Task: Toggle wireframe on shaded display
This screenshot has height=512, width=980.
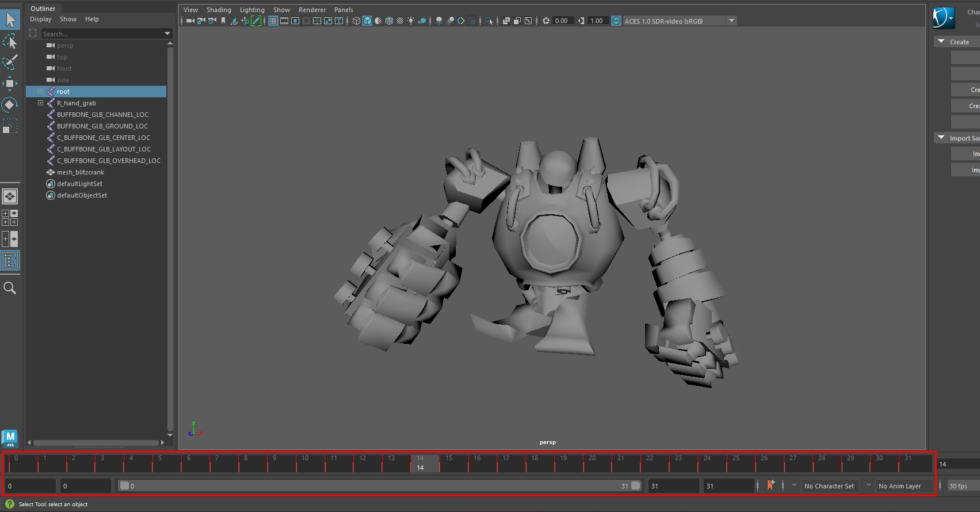Action: (x=389, y=21)
